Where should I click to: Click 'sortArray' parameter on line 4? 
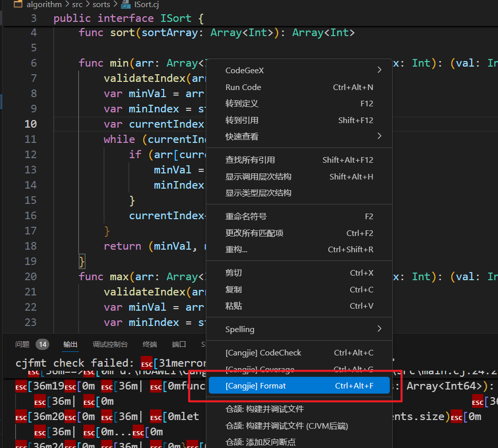tap(170, 33)
